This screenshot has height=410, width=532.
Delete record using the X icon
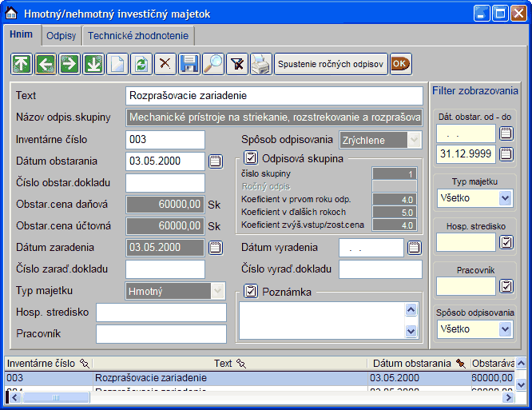pos(165,64)
